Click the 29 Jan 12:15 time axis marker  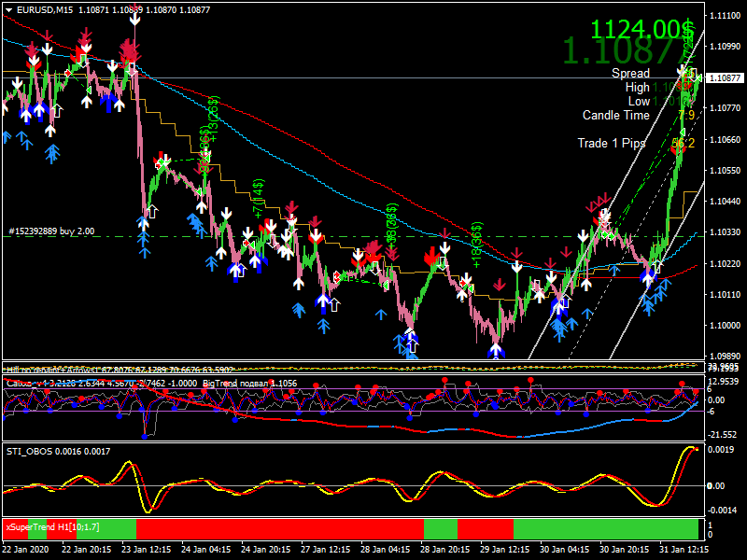[x=504, y=549]
